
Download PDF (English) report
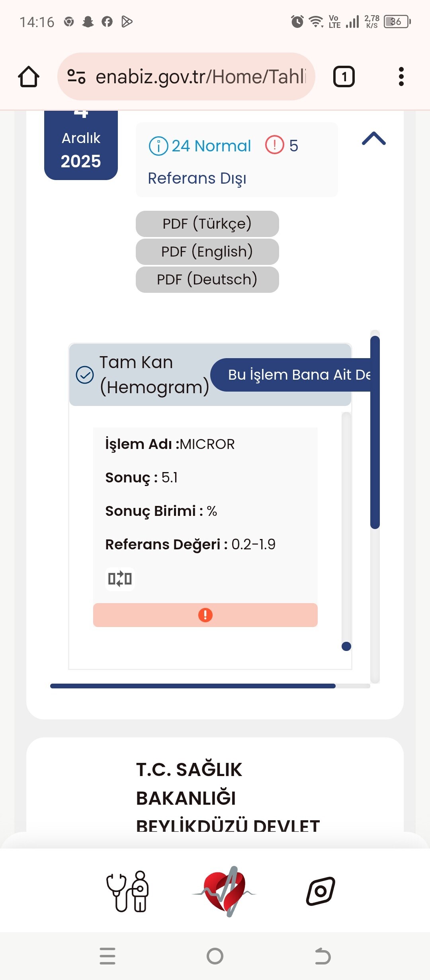coord(207,252)
